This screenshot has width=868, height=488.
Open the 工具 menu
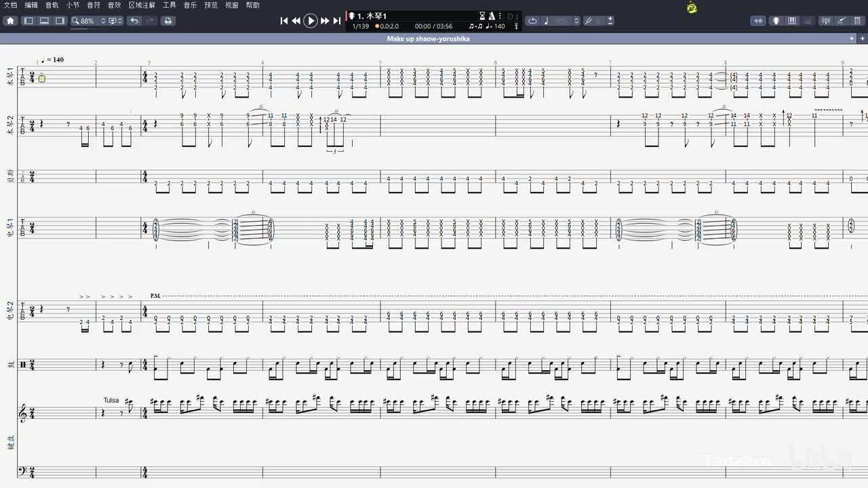170,5
